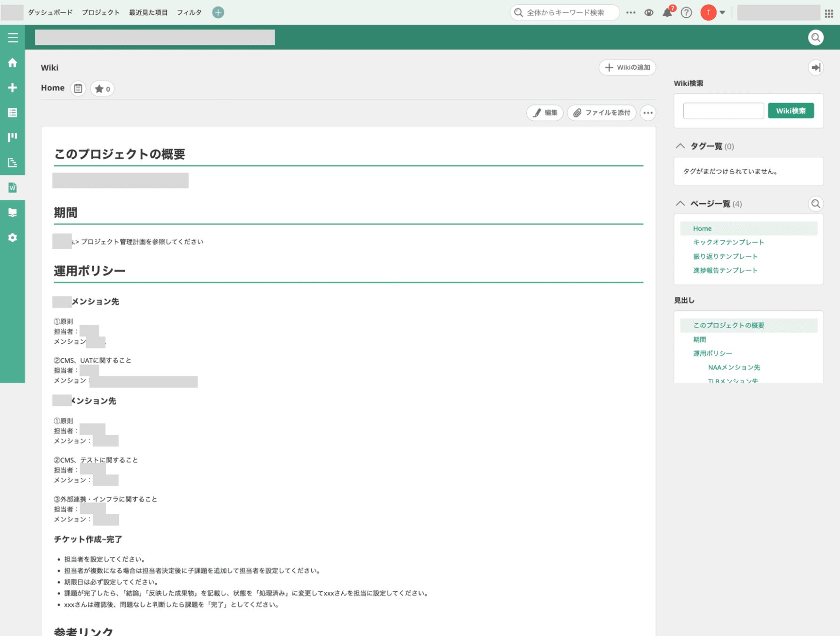Image resolution: width=840 pixels, height=636 pixels.
Task: Jump to NAAメンション先 heading in outline
Action: (734, 367)
